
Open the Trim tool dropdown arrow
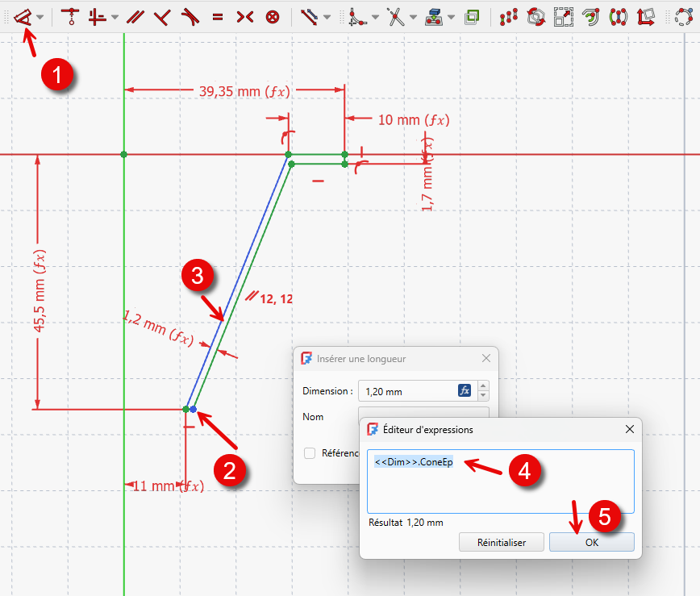coord(413,17)
